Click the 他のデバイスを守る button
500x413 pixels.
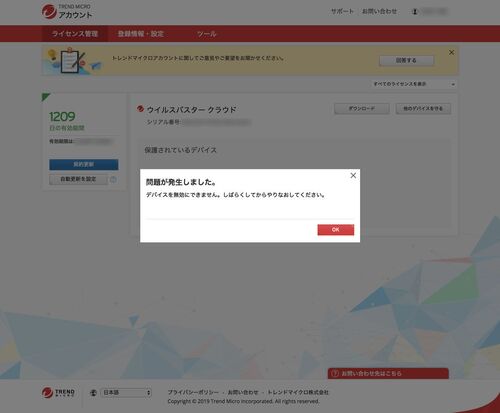coord(423,109)
